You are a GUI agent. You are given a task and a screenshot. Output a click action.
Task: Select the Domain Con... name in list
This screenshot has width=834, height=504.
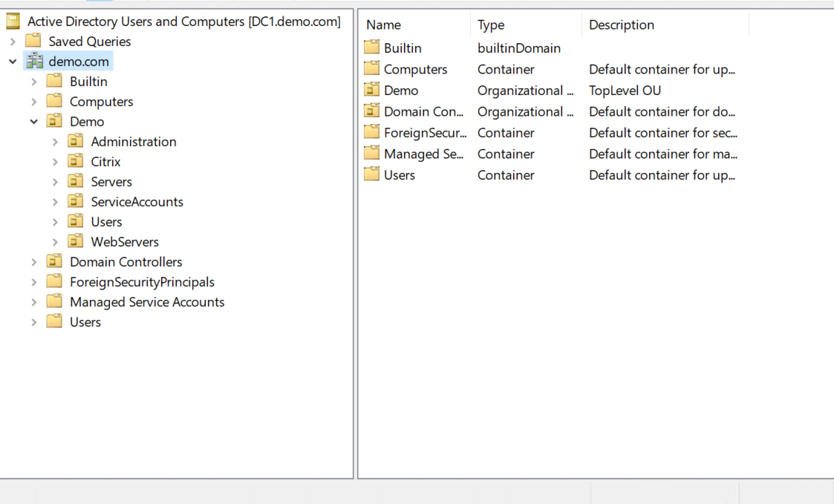423,111
